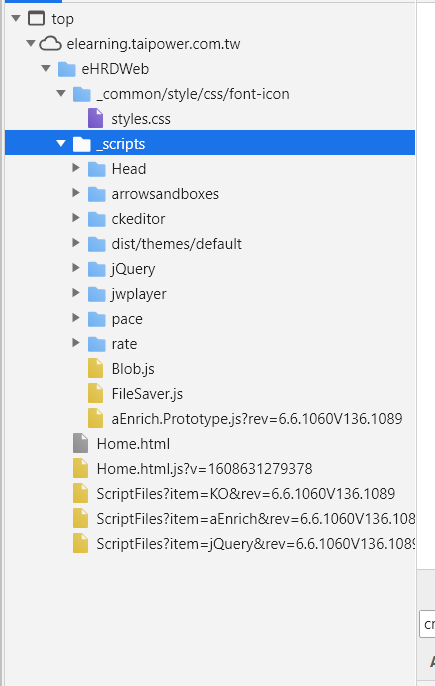This screenshot has height=686, width=435.
Task: Click the cloud domain icon
Action: pyautogui.click(x=50, y=44)
